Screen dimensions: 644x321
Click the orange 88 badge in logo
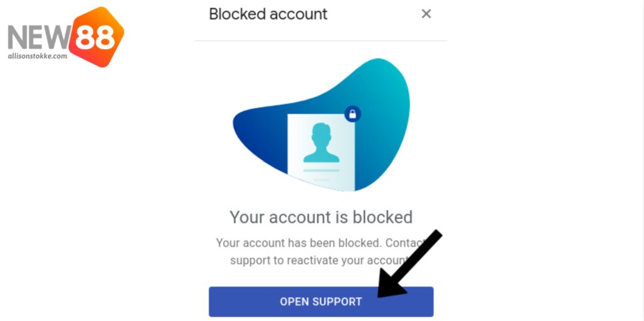coord(96,37)
